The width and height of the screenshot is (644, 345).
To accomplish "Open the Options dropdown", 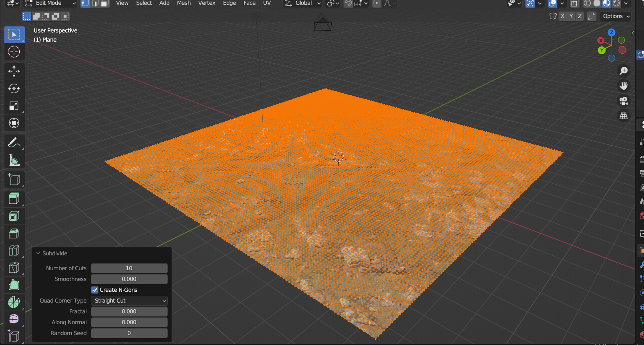I will pos(616,16).
